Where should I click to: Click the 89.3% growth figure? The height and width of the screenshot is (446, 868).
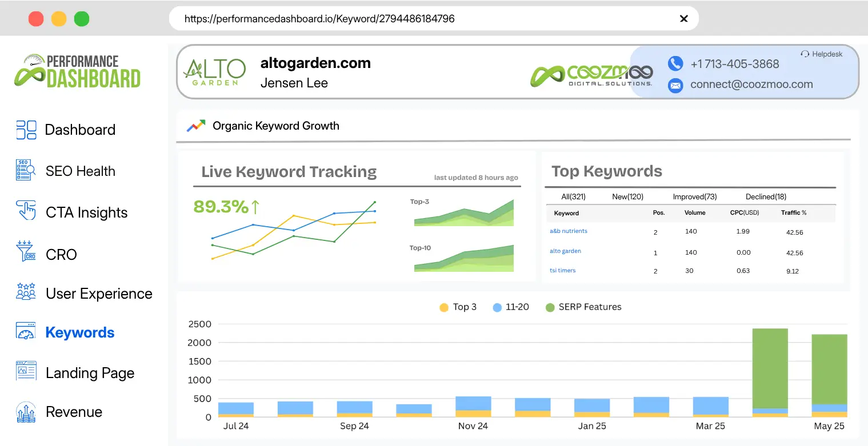tap(221, 207)
